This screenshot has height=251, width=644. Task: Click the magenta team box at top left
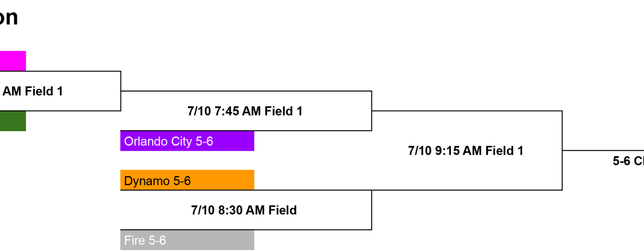13,61
